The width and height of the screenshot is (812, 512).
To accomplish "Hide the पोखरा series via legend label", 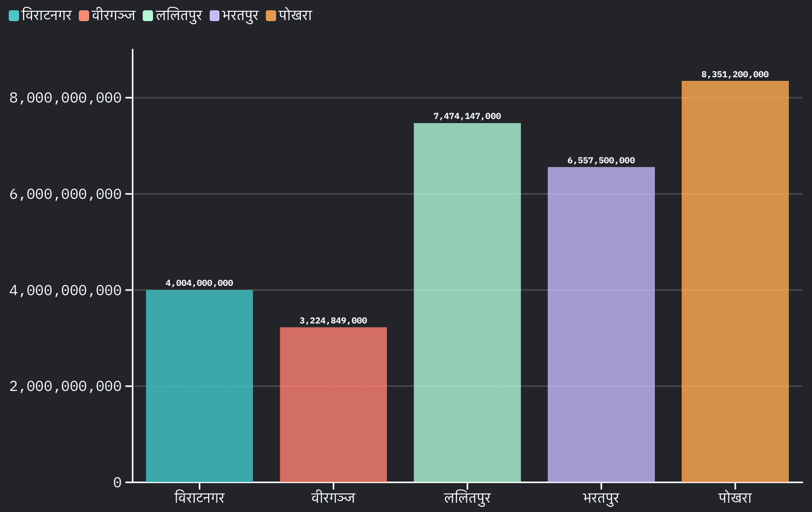I will 295,15.
